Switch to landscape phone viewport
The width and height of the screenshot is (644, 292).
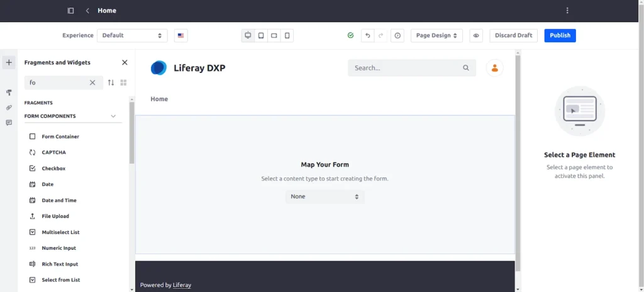click(274, 35)
